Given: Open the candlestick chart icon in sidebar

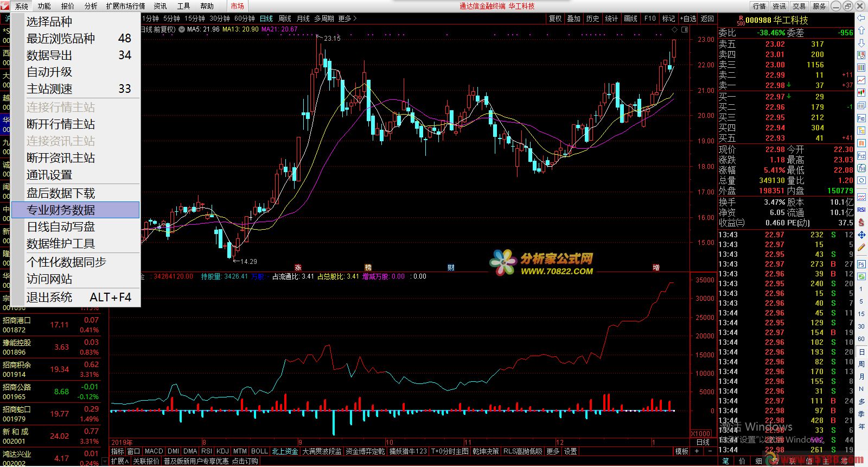Looking at the screenshot, I should pyautogui.click(x=861, y=92).
